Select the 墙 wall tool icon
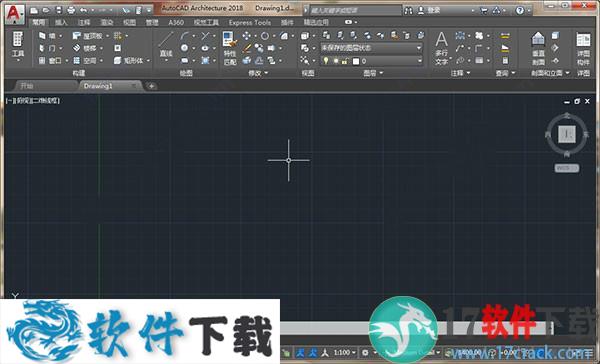This screenshot has height=364, width=600. point(42,36)
